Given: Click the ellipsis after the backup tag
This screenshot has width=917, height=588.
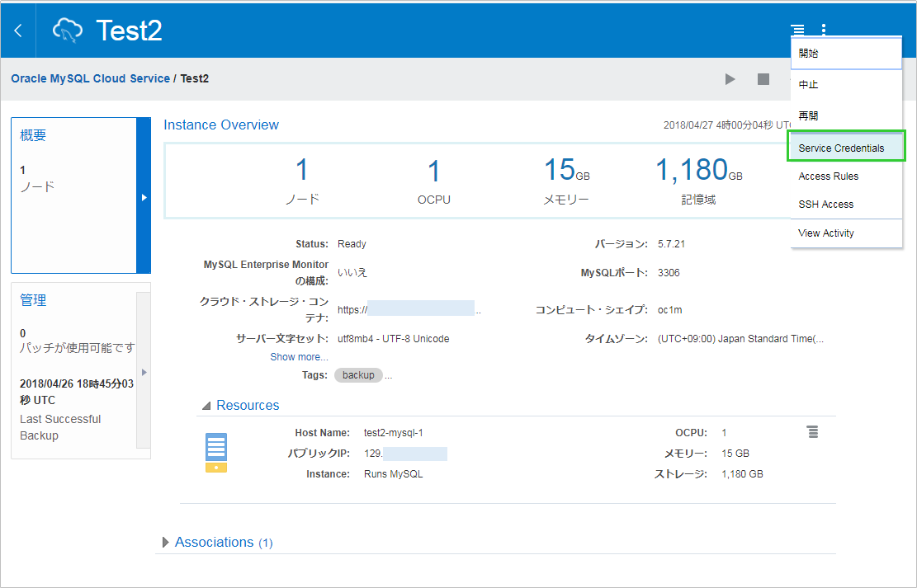Looking at the screenshot, I should (x=388, y=376).
